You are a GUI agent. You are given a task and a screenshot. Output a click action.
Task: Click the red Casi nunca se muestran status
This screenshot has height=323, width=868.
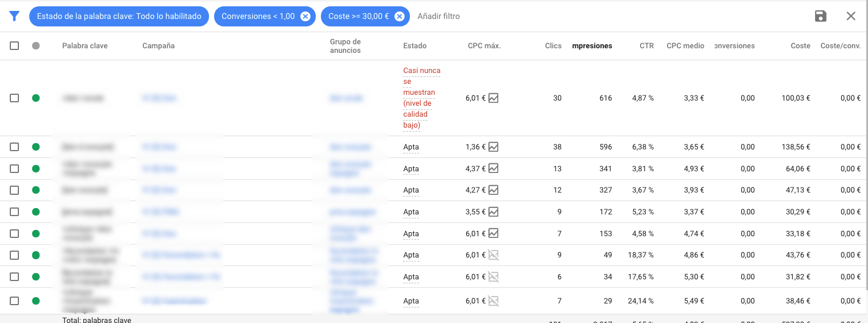[x=422, y=98]
